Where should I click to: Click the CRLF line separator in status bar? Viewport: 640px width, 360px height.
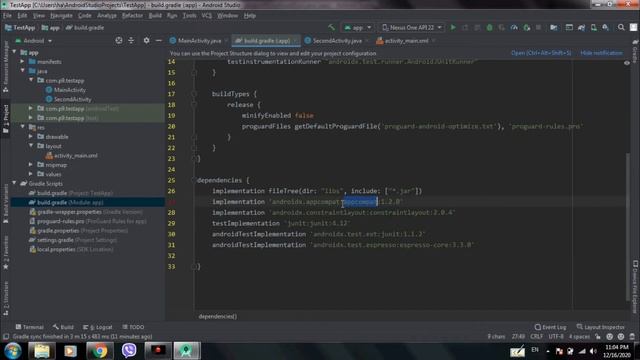click(536, 337)
